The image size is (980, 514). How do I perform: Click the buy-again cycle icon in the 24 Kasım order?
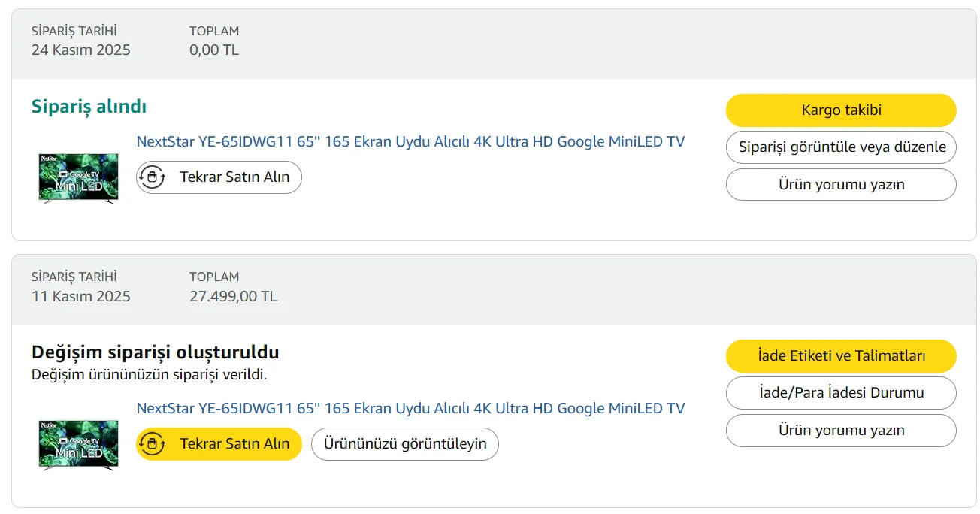pos(153,177)
